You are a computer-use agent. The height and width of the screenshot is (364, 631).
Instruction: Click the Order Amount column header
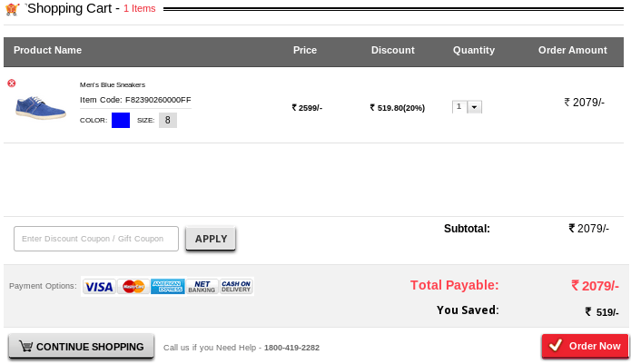pos(573,50)
